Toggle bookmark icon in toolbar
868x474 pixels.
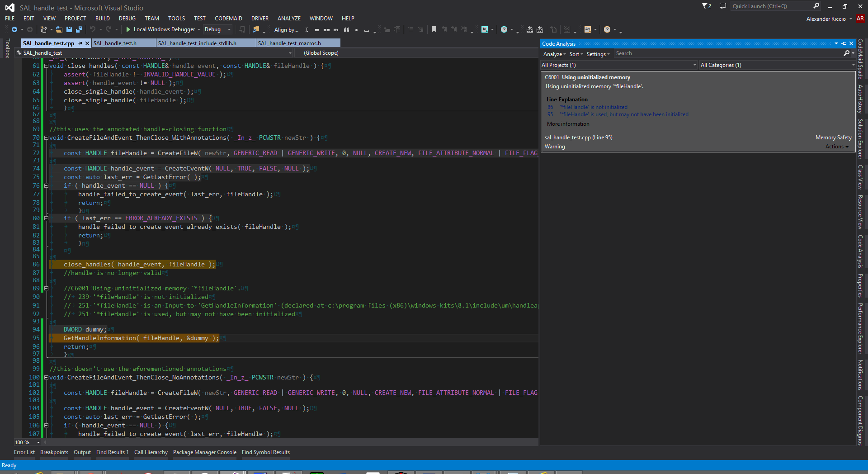coord(434,30)
